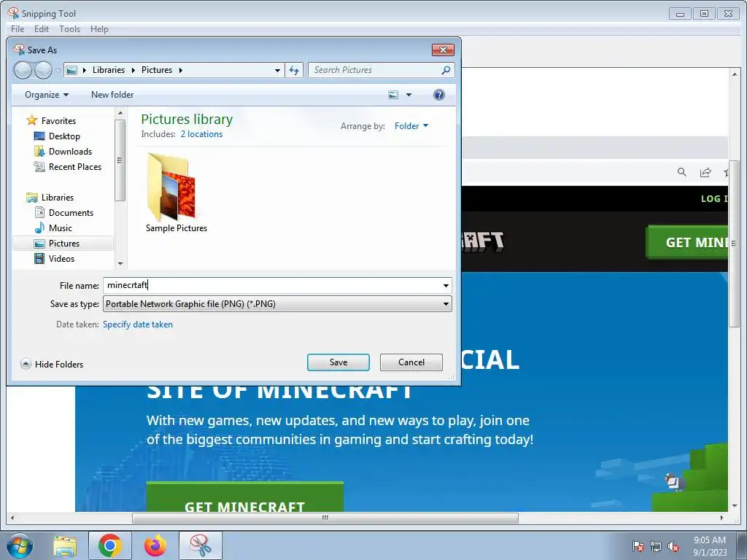Screen dimensions: 747x560
Task: Open the recent pages dropdown arrow
Action: 58,71
